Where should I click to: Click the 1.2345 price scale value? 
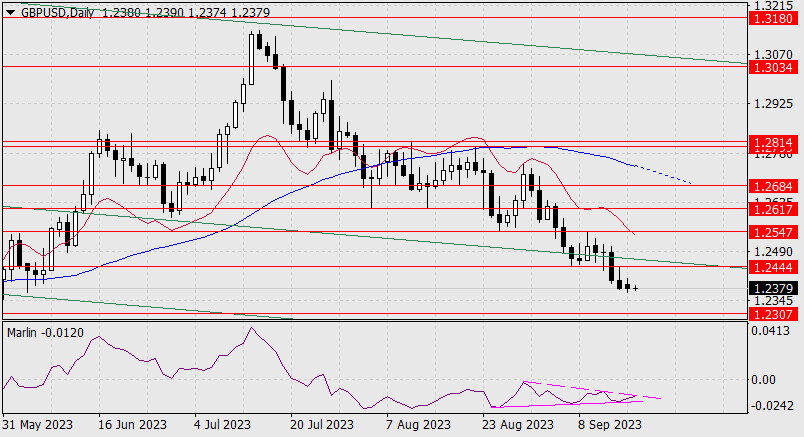pos(773,301)
